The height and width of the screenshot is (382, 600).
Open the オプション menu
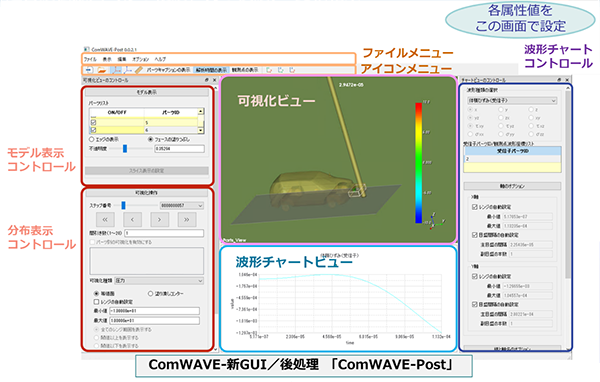pos(141,59)
